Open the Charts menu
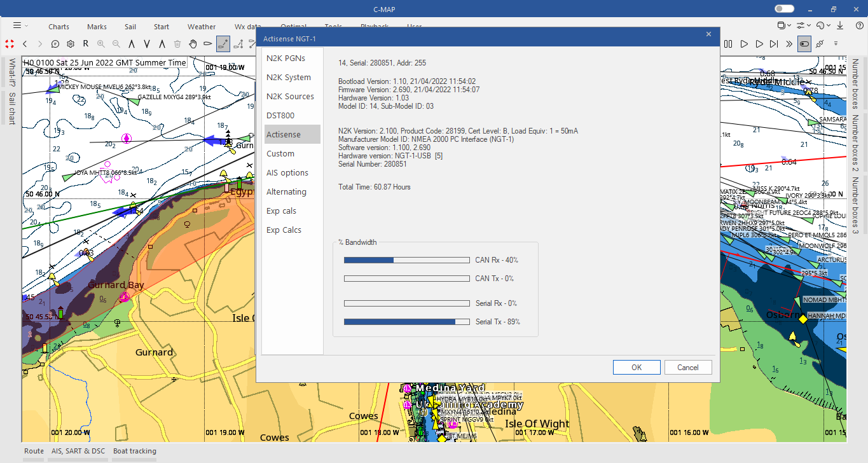868x463 pixels. (x=59, y=27)
